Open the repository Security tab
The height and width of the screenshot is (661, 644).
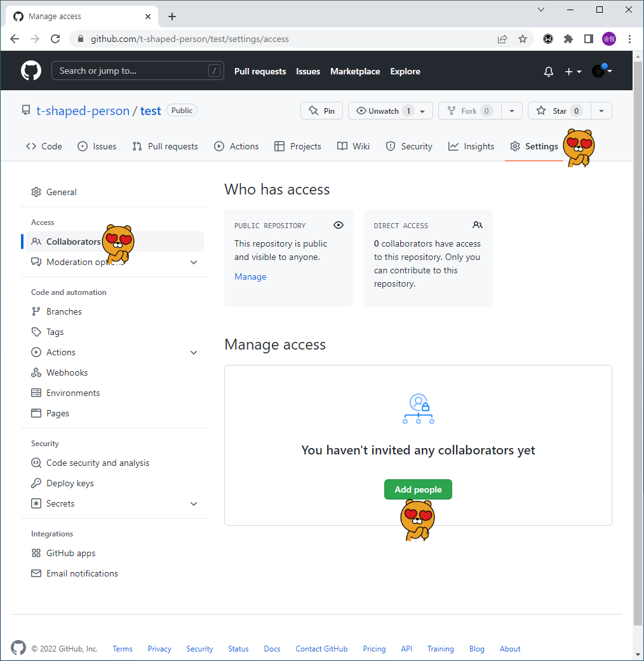pyautogui.click(x=409, y=146)
